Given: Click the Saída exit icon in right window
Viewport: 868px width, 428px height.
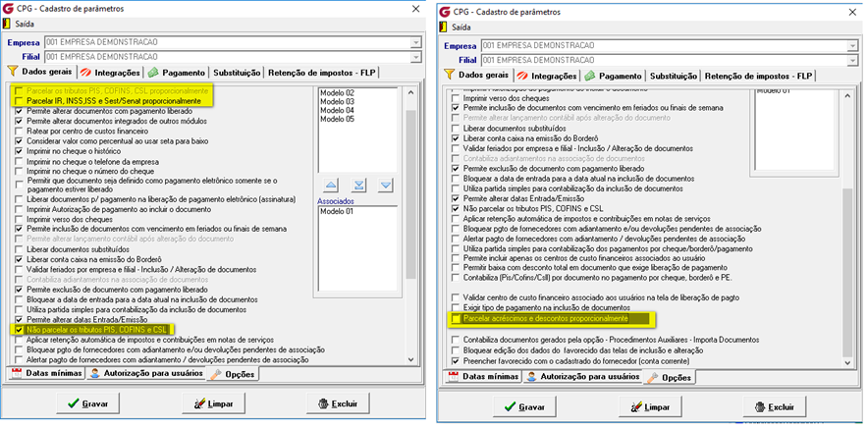Looking at the screenshot, I should (443, 27).
